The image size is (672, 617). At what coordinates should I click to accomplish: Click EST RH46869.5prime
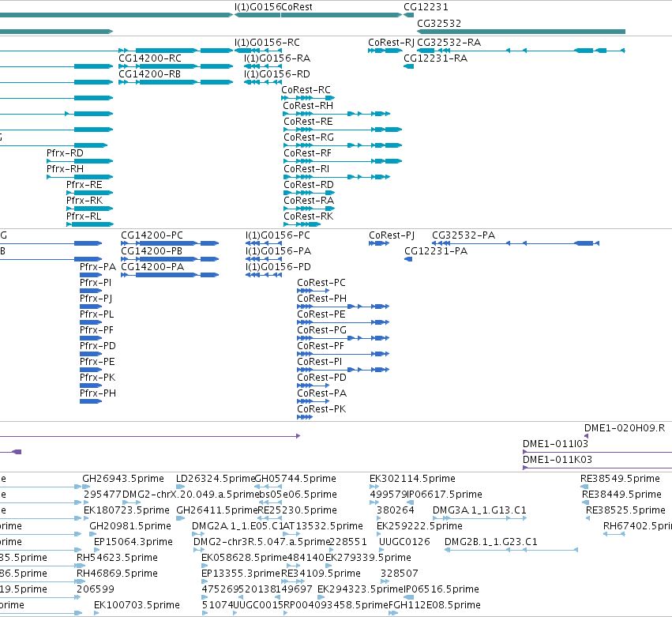pos(81,581)
